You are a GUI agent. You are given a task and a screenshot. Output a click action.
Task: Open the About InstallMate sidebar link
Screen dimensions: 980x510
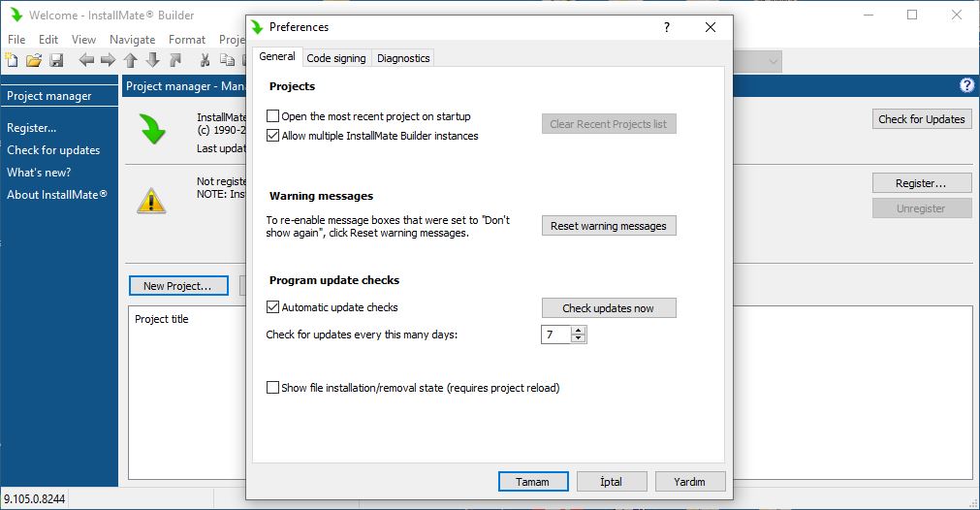click(57, 194)
